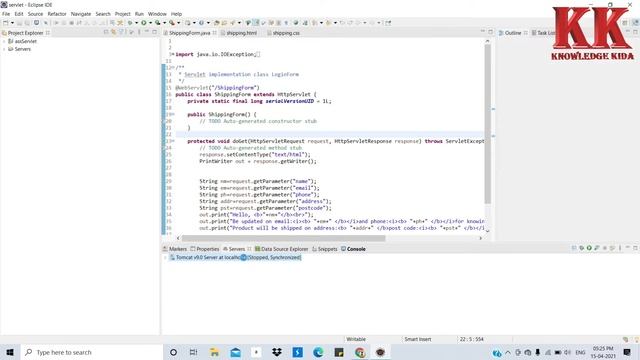Switch to the Console view tab

[x=353, y=249]
